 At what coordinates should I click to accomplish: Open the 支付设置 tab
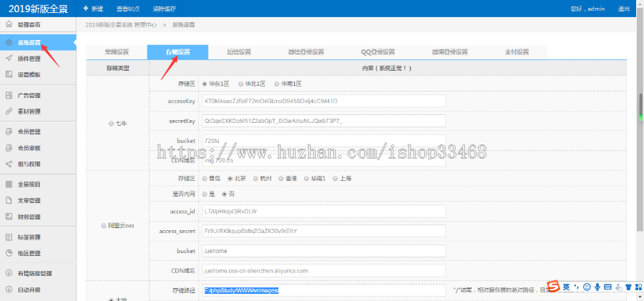tap(517, 52)
